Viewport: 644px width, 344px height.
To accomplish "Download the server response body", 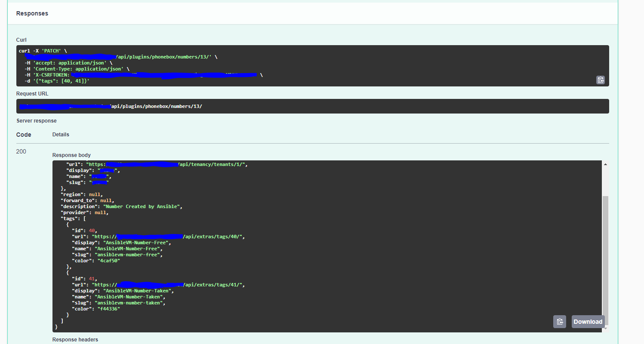I will click(x=588, y=321).
